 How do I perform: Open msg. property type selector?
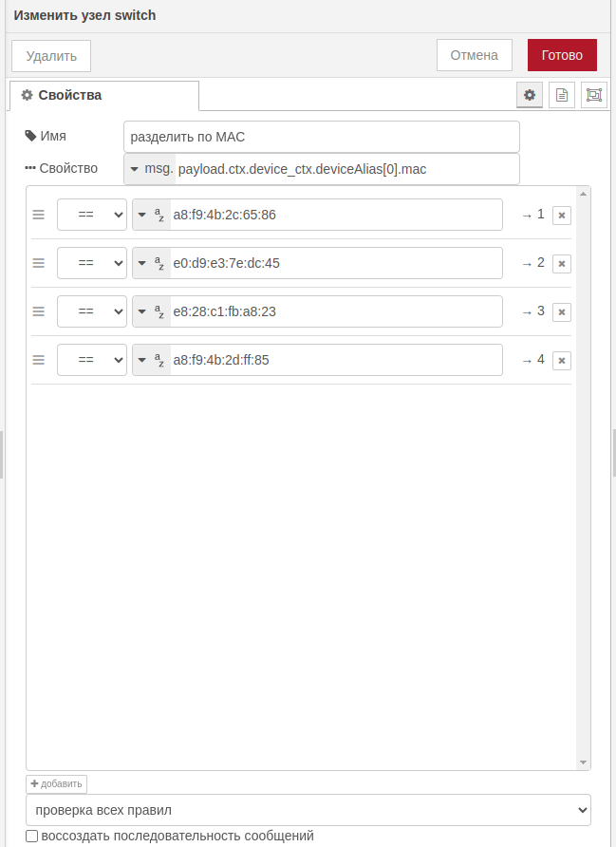(150, 169)
